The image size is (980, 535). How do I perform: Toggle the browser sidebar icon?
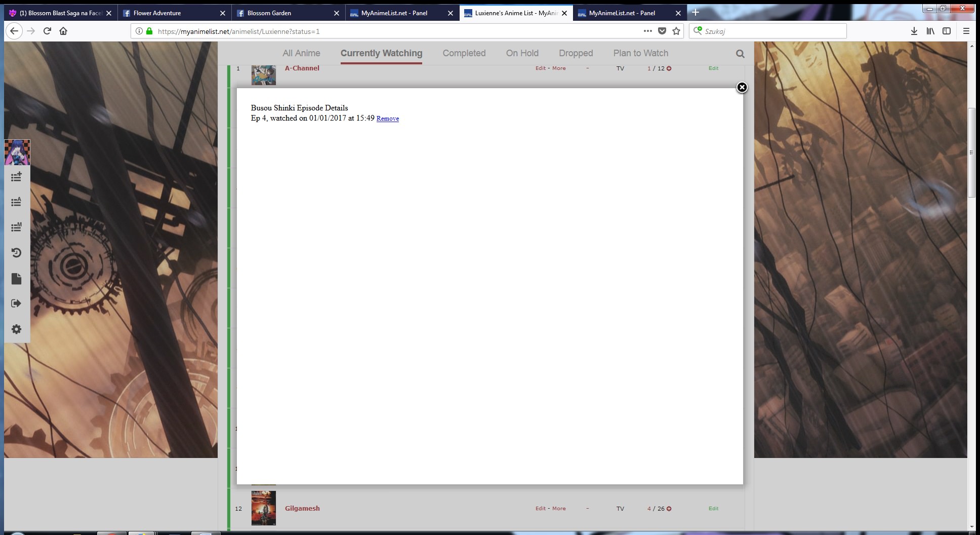pos(947,31)
